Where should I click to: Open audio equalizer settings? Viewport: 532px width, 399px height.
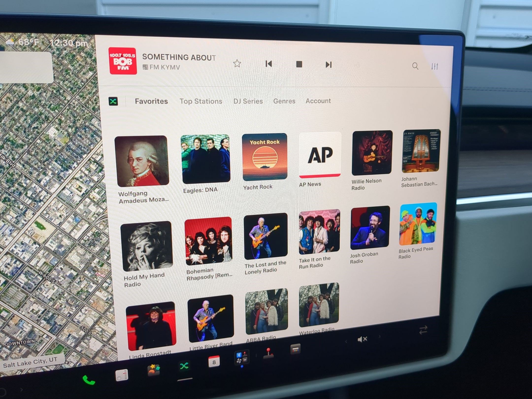[x=435, y=66]
